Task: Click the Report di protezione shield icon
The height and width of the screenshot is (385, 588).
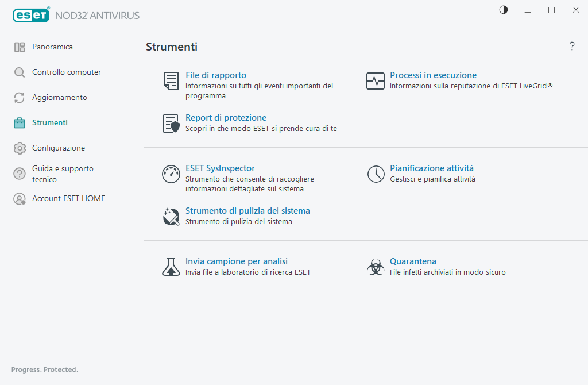Action: click(x=171, y=124)
